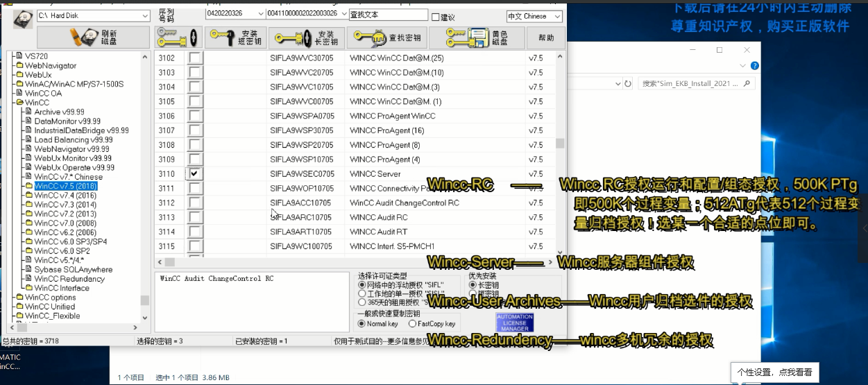Select WinCC v7.3 (2014) tree item

(65, 205)
